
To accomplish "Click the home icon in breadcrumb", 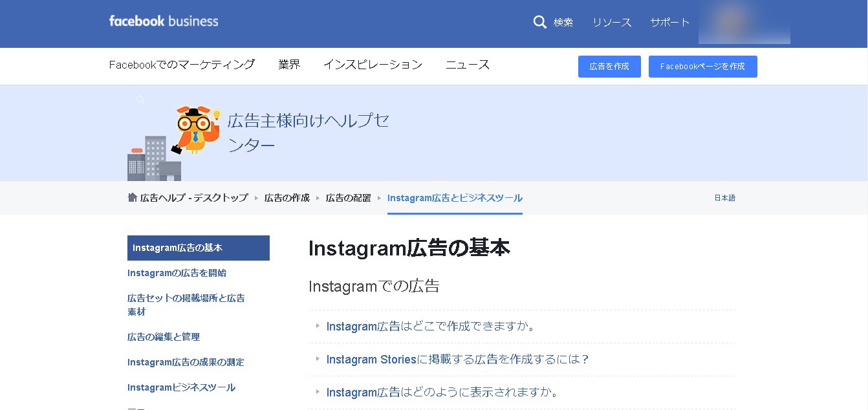I will click(133, 198).
